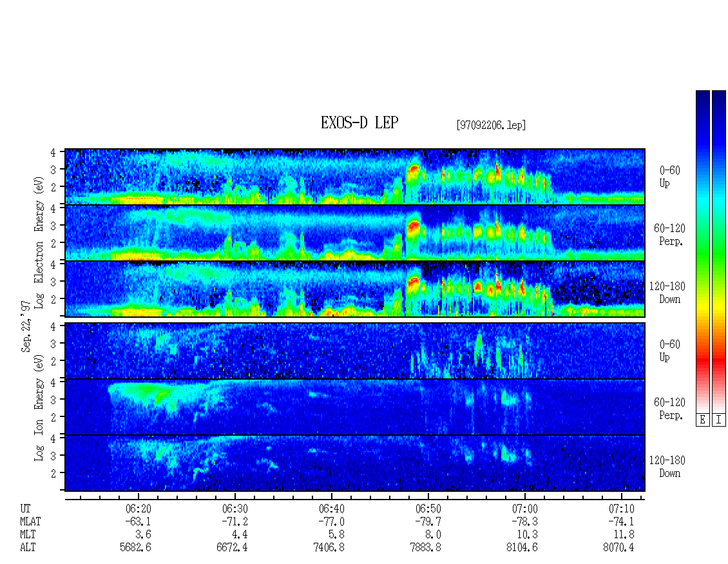This screenshot has height=564, width=728.
Task: Click the MLAT value -74.1
Action: [621, 521]
